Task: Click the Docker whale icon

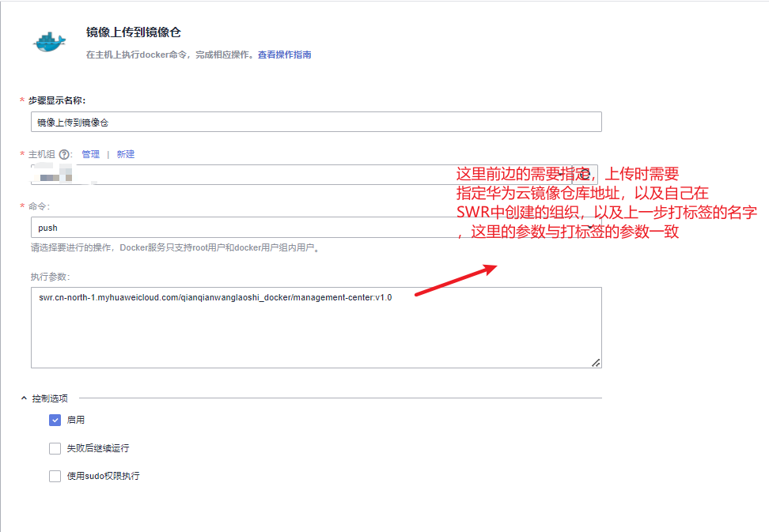Action: pos(50,42)
